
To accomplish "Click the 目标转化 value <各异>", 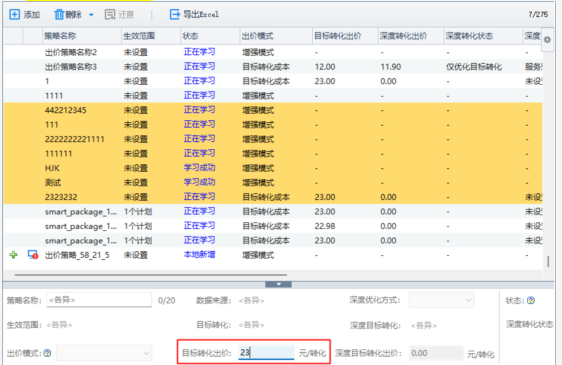I will [251, 325].
